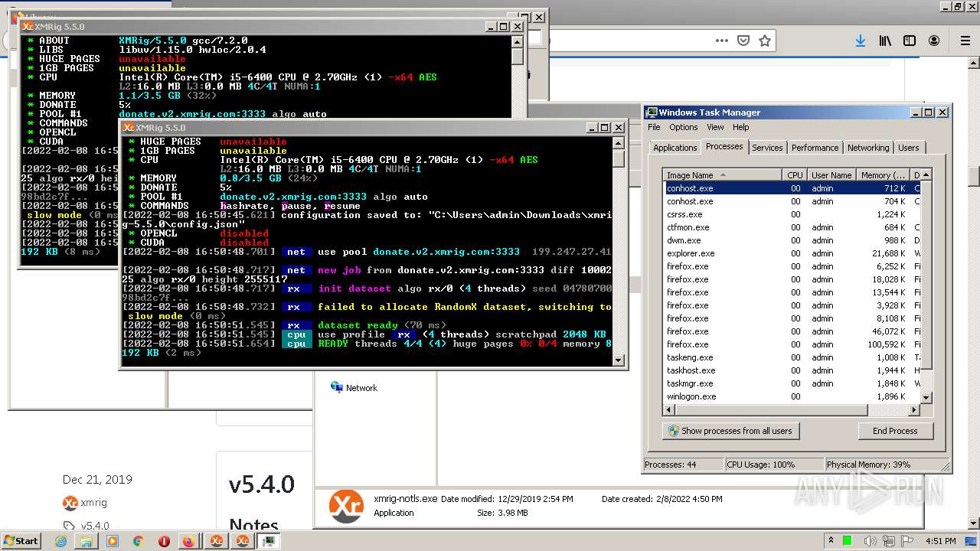Click the xmrig-notls.exe file icon
This screenshot has width=980, height=551.
click(x=346, y=507)
